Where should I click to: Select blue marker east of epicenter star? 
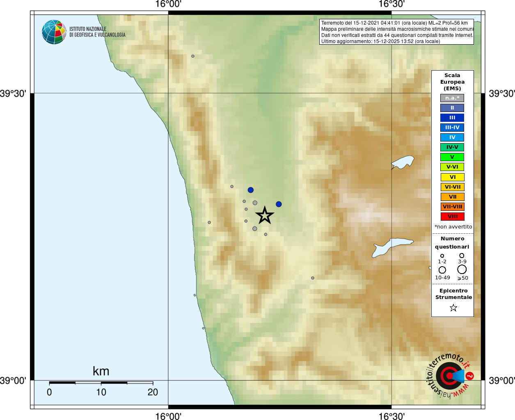click(279, 204)
